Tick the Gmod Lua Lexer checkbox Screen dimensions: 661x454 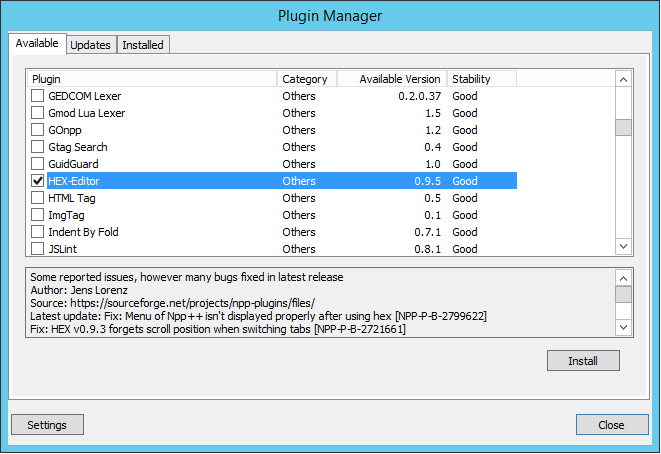(38, 113)
